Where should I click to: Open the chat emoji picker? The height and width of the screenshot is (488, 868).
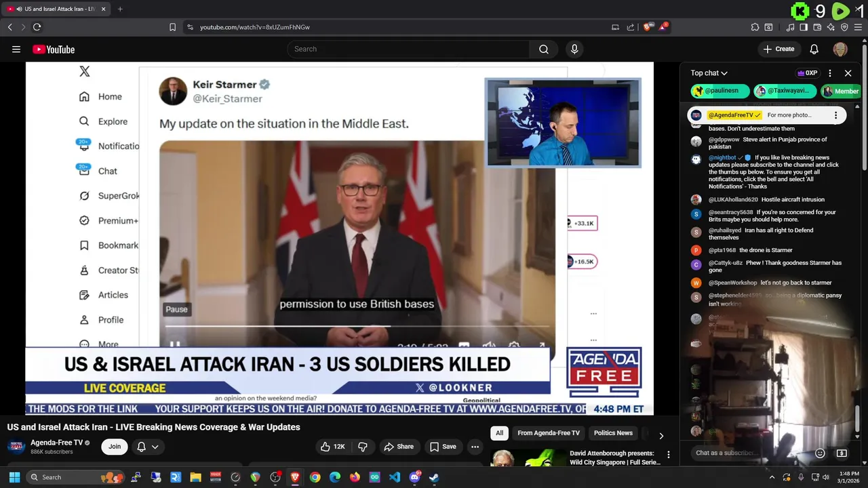tap(820, 453)
